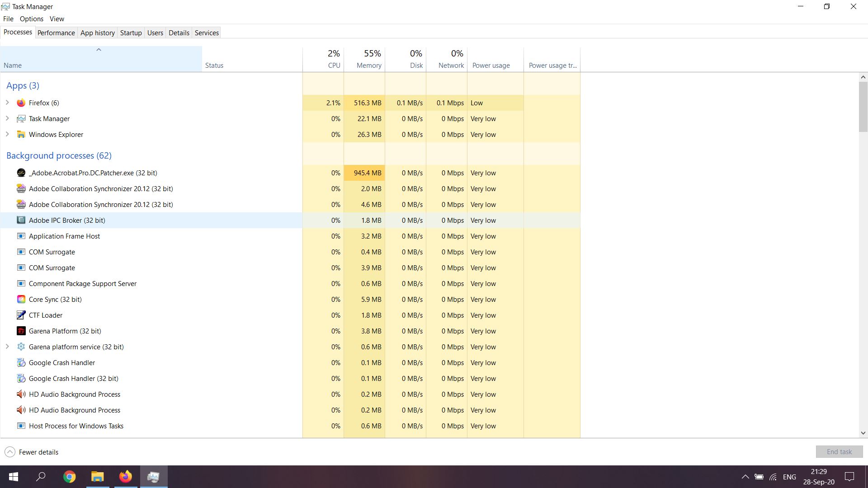Click the scrollbar up arrow
This screenshot has width=868, height=488.
(x=863, y=77)
